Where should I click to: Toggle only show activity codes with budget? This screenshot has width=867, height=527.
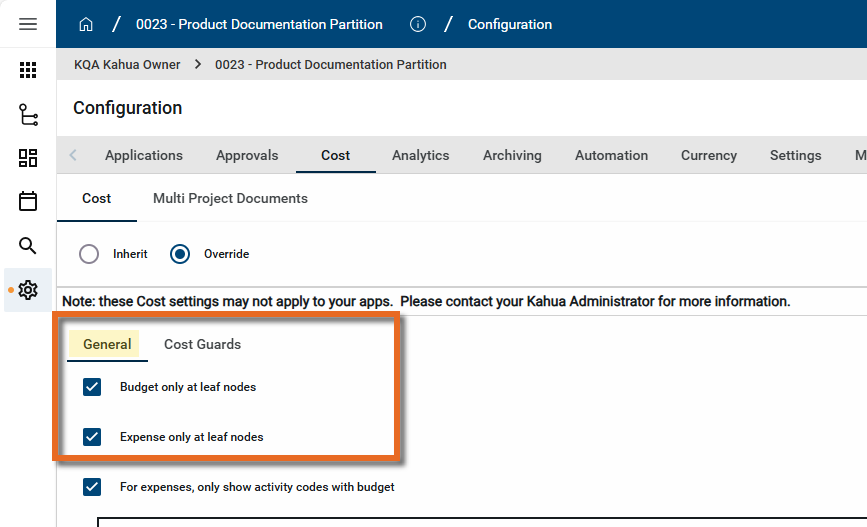pos(92,487)
